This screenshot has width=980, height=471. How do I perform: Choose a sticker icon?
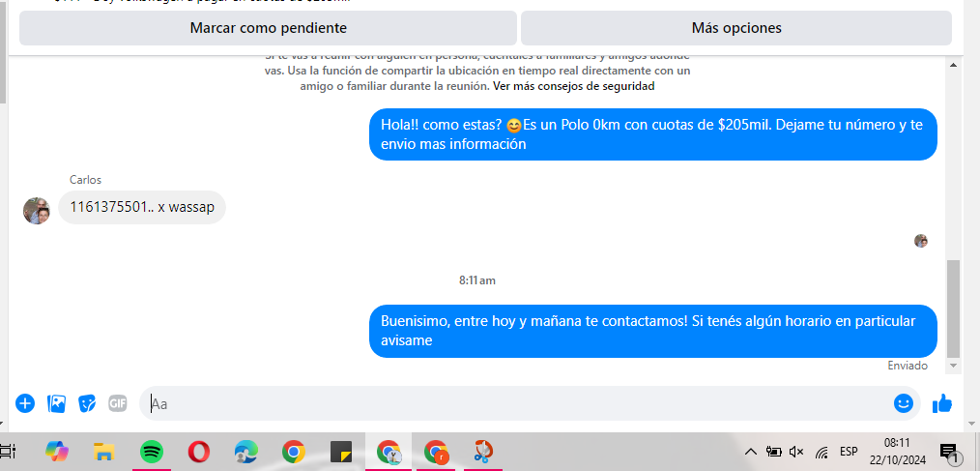coord(87,403)
